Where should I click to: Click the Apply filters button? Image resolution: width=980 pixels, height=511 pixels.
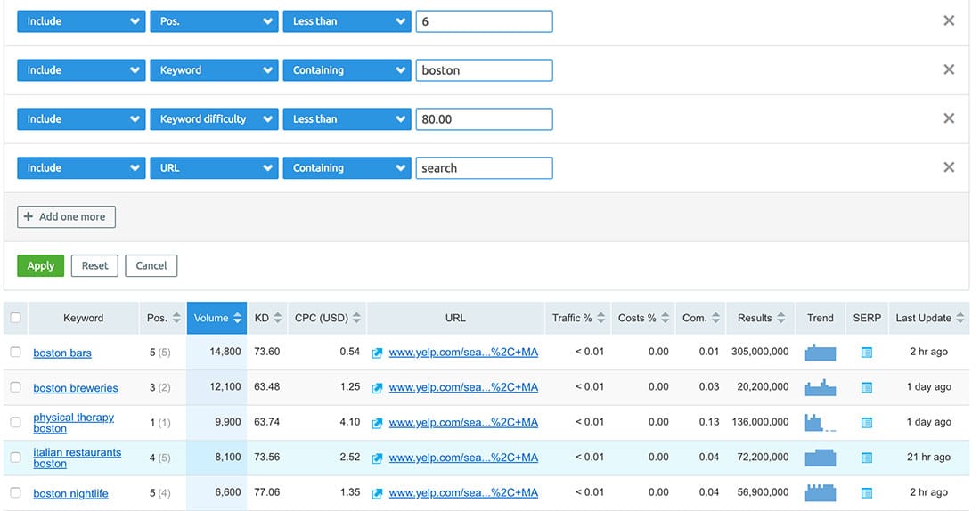(41, 265)
